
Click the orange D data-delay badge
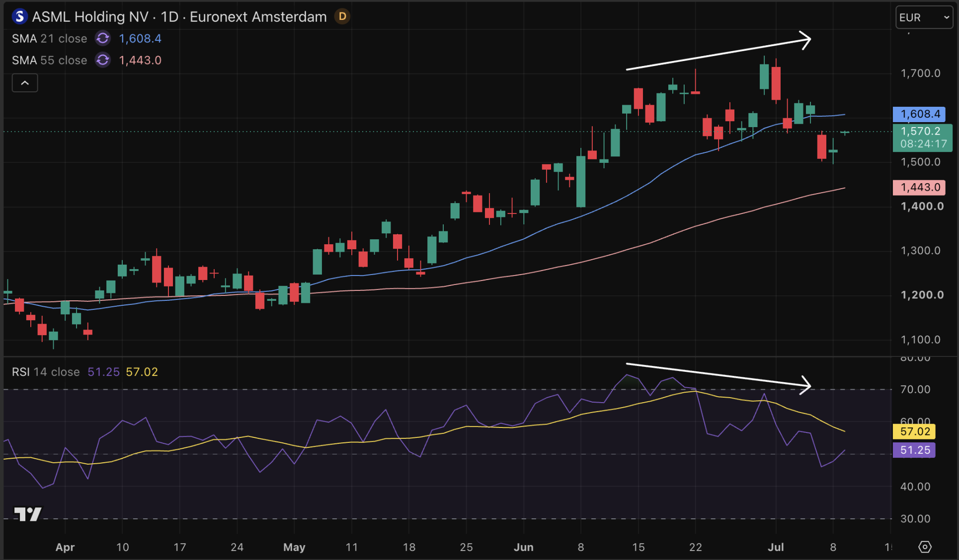(342, 17)
